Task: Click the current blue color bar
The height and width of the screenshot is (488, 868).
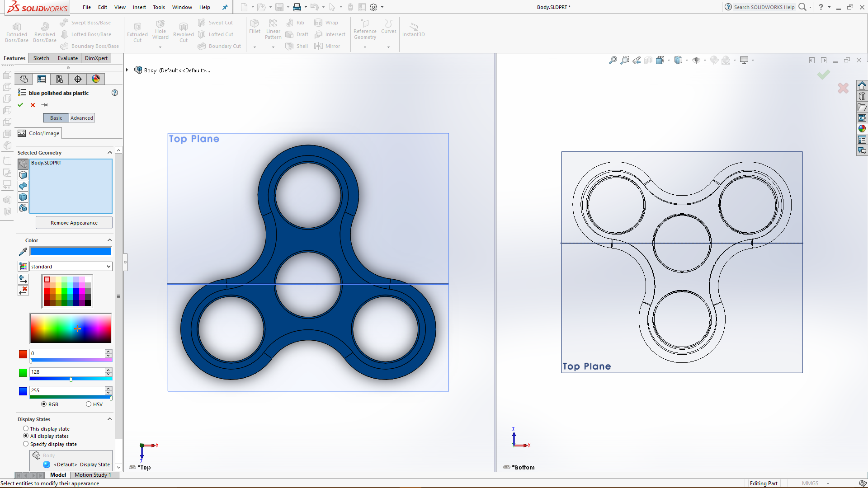Action: coord(71,252)
